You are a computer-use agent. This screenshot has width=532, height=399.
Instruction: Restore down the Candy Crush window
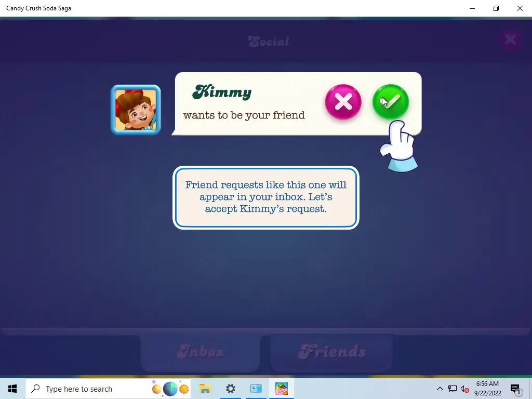(x=496, y=8)
